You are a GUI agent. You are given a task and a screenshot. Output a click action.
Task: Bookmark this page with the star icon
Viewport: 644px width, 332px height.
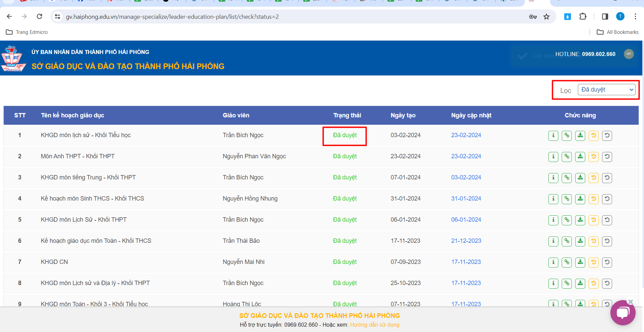click(x=547, y=16)
